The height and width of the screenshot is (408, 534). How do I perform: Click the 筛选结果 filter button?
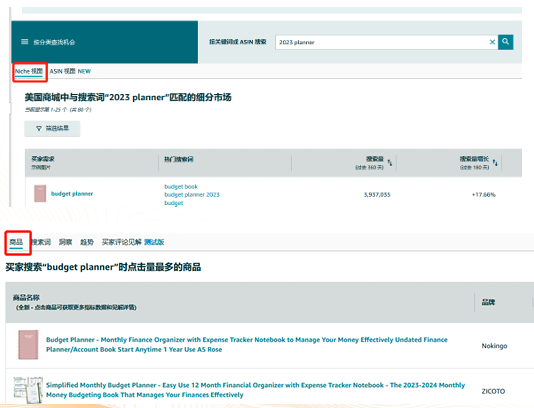[x=52, y=128]
